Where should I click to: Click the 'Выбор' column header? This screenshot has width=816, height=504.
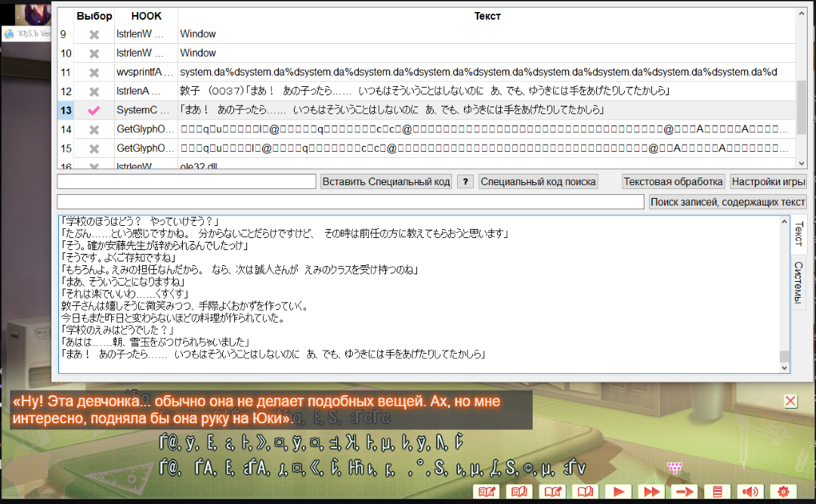pos(94,16)
